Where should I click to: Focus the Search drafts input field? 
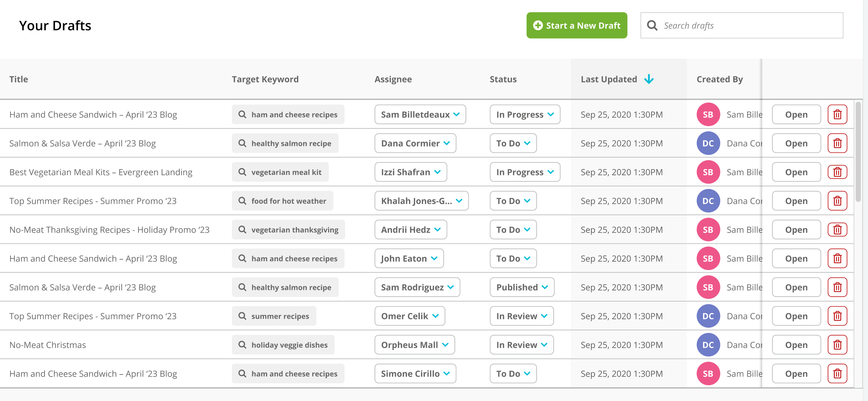[742, 25]
